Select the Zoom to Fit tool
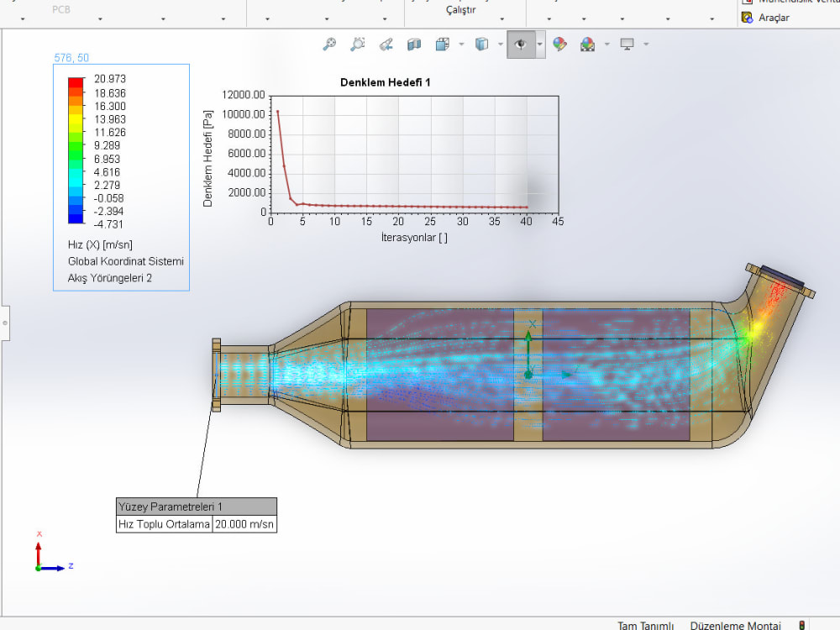The width and height of the screenshot is (840, 630). tap(329, 44)
